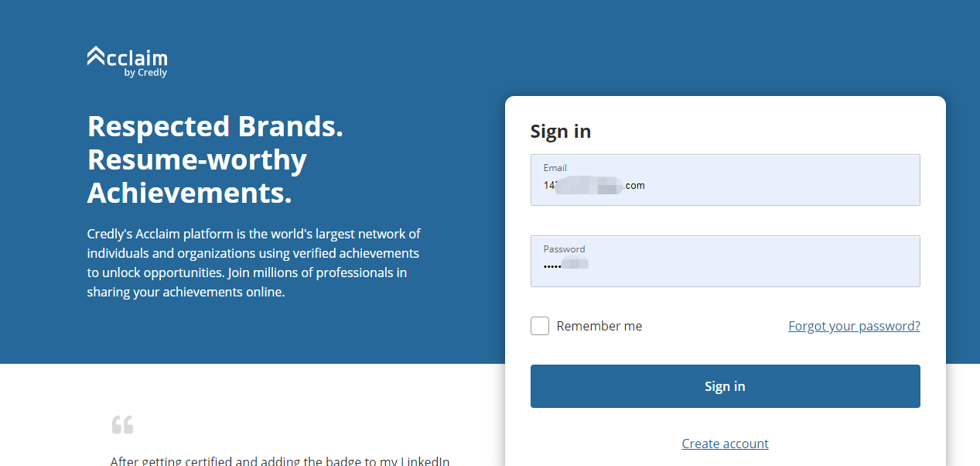The image size is (980, 466).
Task: Click the Email field label
Action: point(555,168)
